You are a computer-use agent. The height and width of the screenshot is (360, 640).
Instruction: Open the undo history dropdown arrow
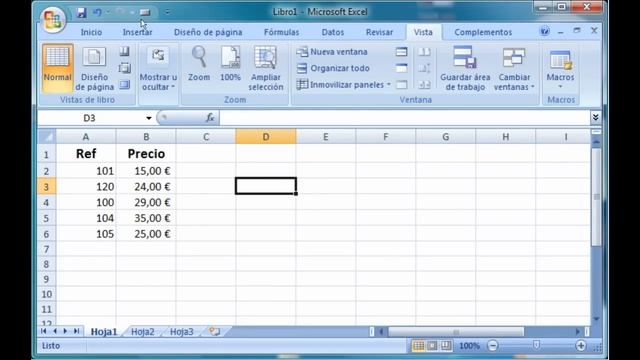(108, 12)
